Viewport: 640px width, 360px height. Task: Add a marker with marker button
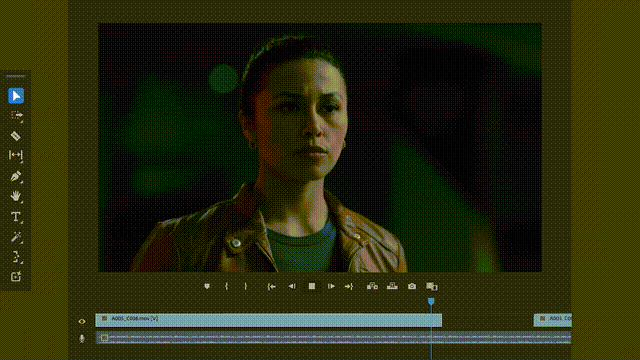point(207,287)
